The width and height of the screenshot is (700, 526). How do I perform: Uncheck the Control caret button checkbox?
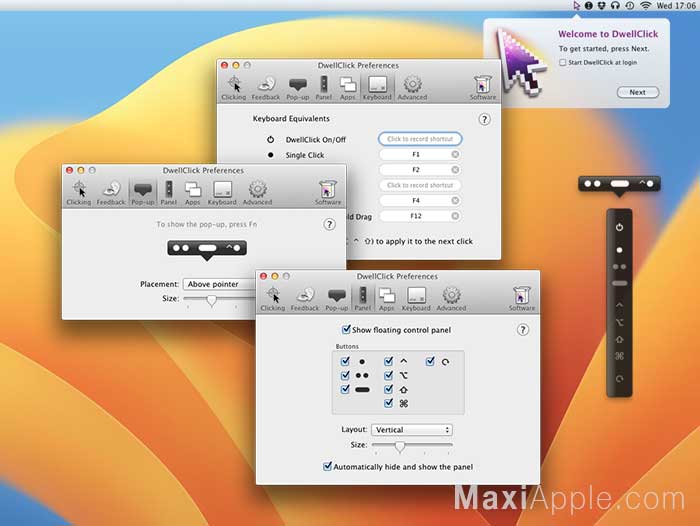pos(388,361)
